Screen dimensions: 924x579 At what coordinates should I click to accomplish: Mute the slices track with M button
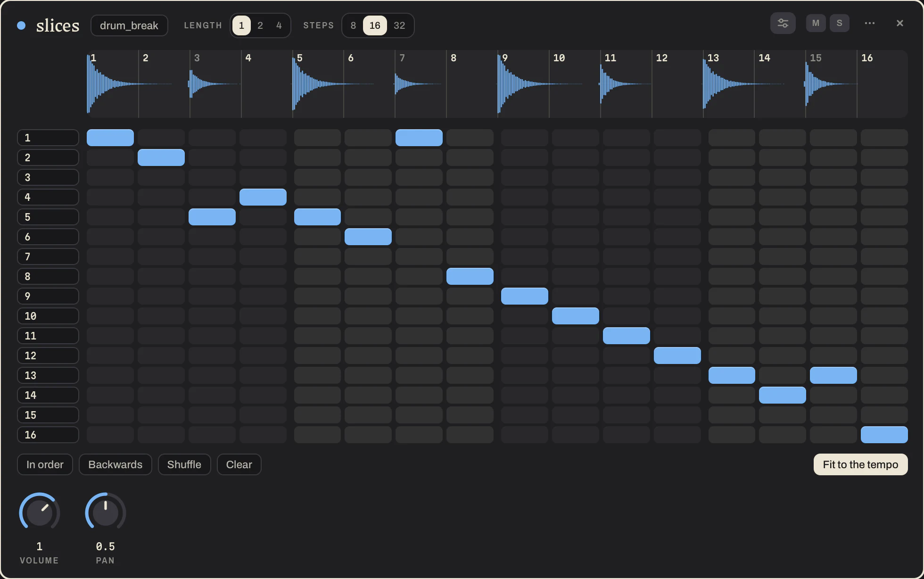tap(816, 23)
